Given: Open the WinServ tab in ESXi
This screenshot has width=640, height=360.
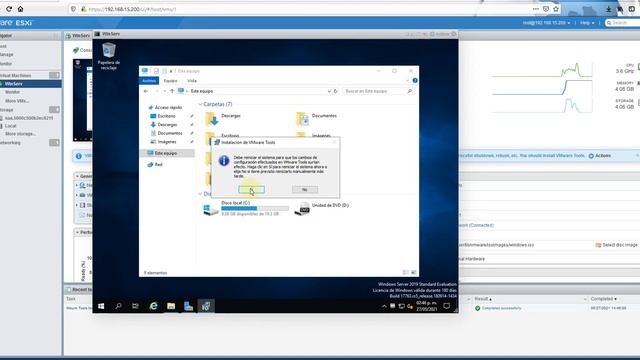Looking at the screenshot, I should tap(78, 36).
